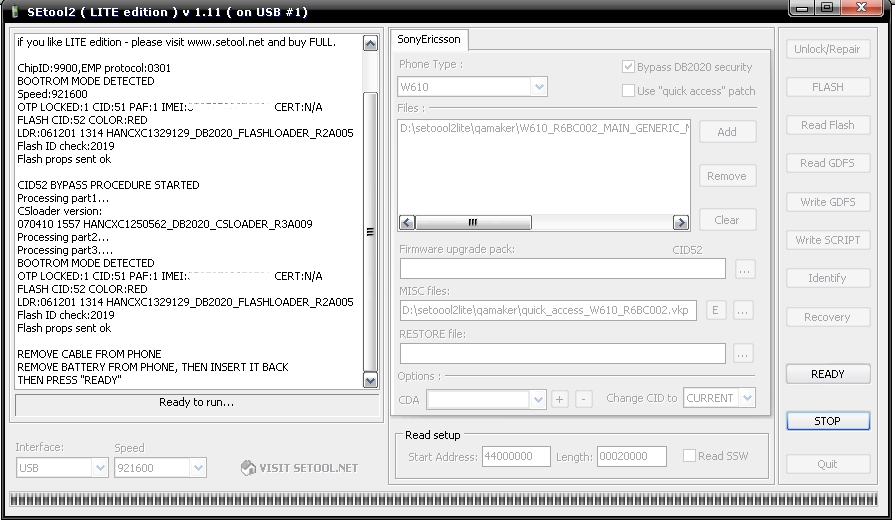The width and height of the screenshot is (895, 521).
Task: Click "ChipID:9900,EMP protocol:0301" log line
Action: (94, 68)
